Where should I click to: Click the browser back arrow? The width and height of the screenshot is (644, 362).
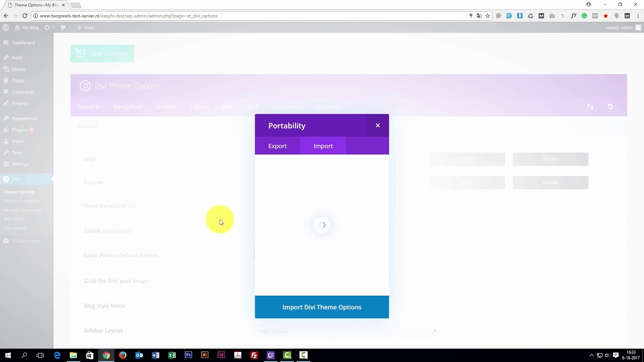[6, 16]
